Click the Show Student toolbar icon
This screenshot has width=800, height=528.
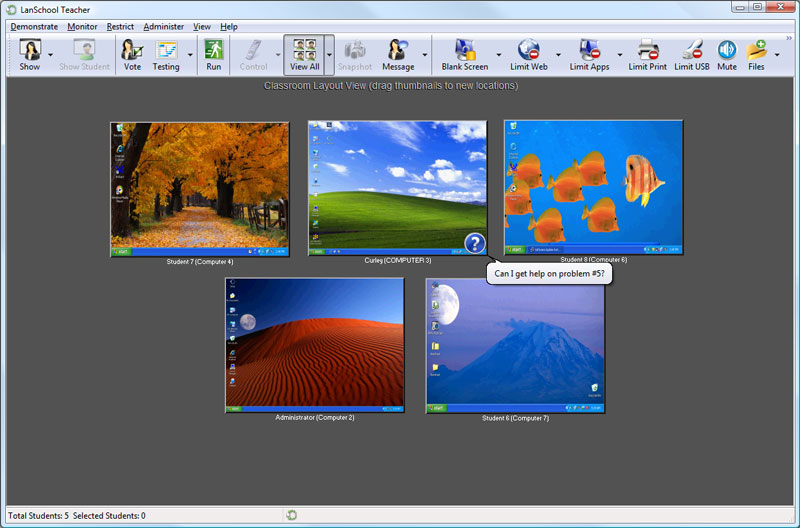84,55
